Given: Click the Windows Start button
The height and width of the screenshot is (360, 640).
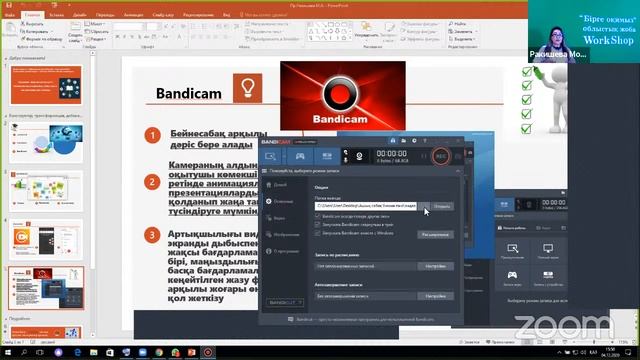Looking at the screenshot, I should pos(8,352).
